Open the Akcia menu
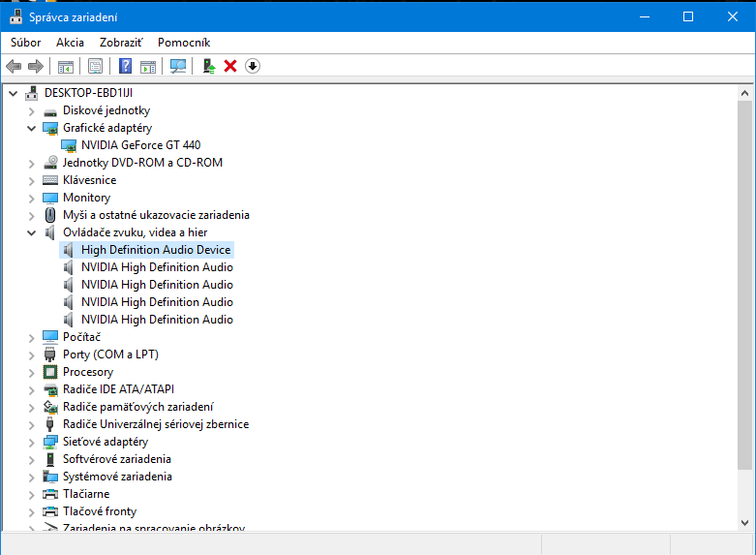 pyautogui.click(x=70, y=43)
